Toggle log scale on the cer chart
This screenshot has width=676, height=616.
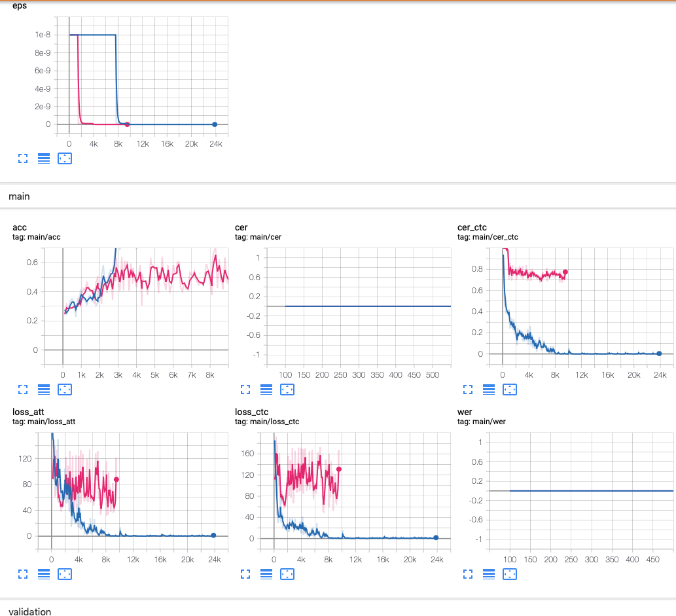(266, 390)
